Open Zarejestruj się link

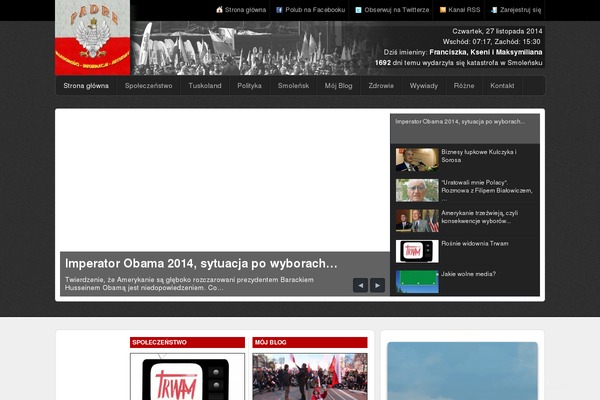pos(520,10)
